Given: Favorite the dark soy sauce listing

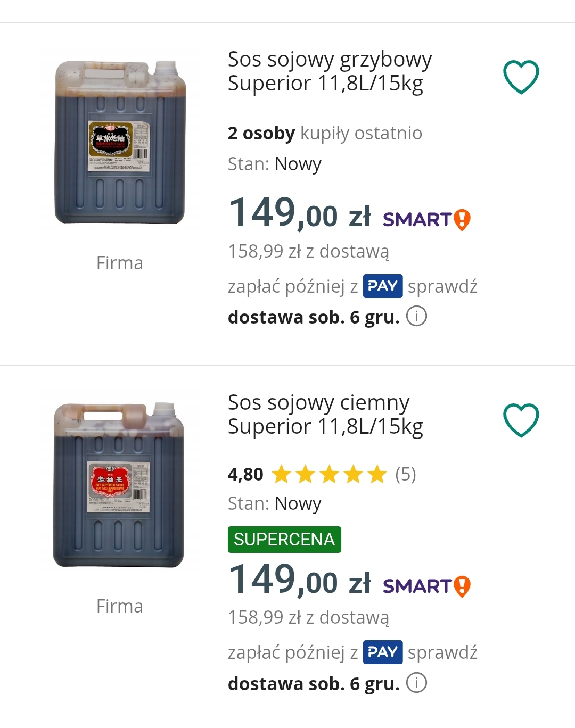Looking at the screenshot, I should pyautogui.click(x=521, y=420).
